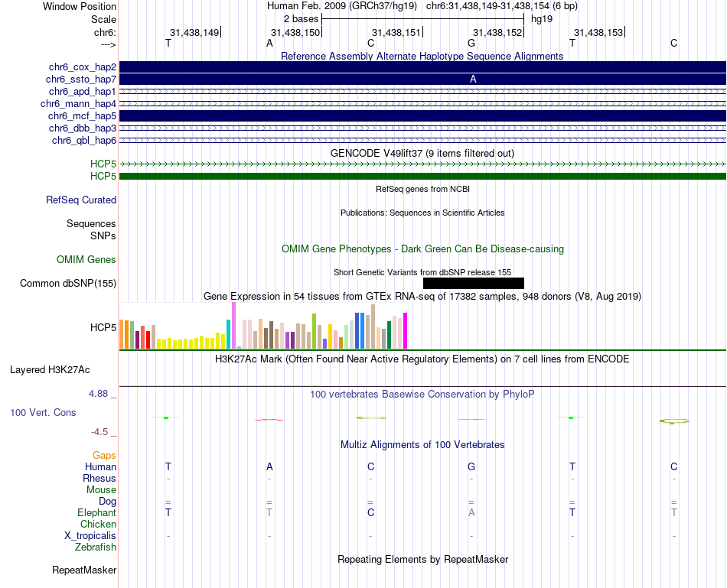Click the Gene Expression in 54 tissues GTEx title

[422, 297]
